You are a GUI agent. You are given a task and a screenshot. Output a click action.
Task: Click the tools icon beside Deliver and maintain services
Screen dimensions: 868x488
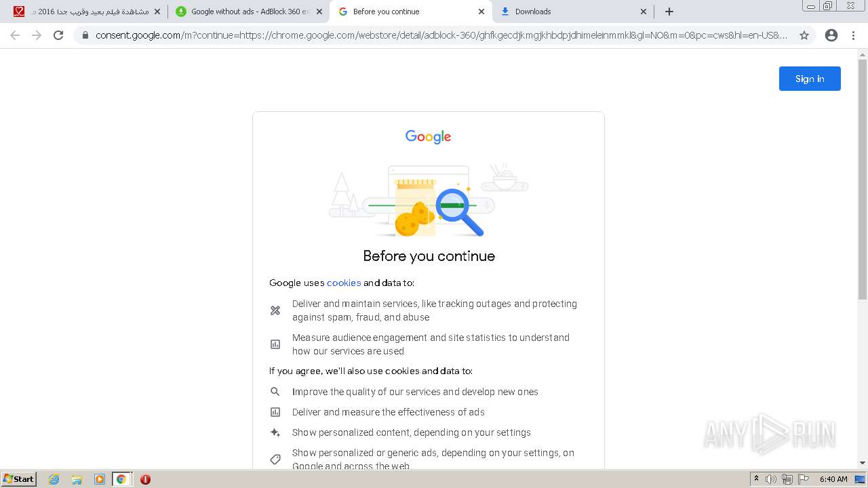pyautogui.click(x=275, y=310)
